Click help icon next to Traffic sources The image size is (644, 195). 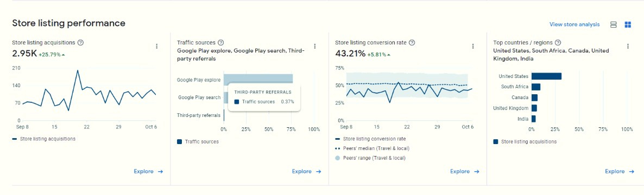coord(220,42)
